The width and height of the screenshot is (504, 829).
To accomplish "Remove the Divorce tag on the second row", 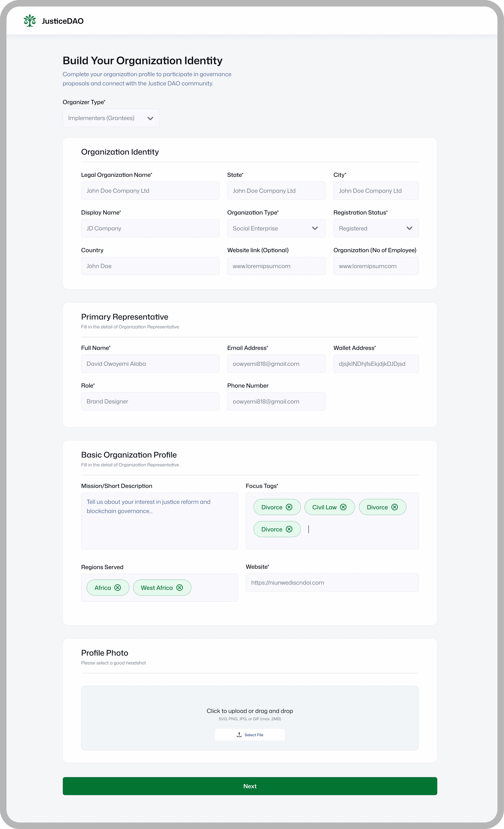I will [289, 529].
